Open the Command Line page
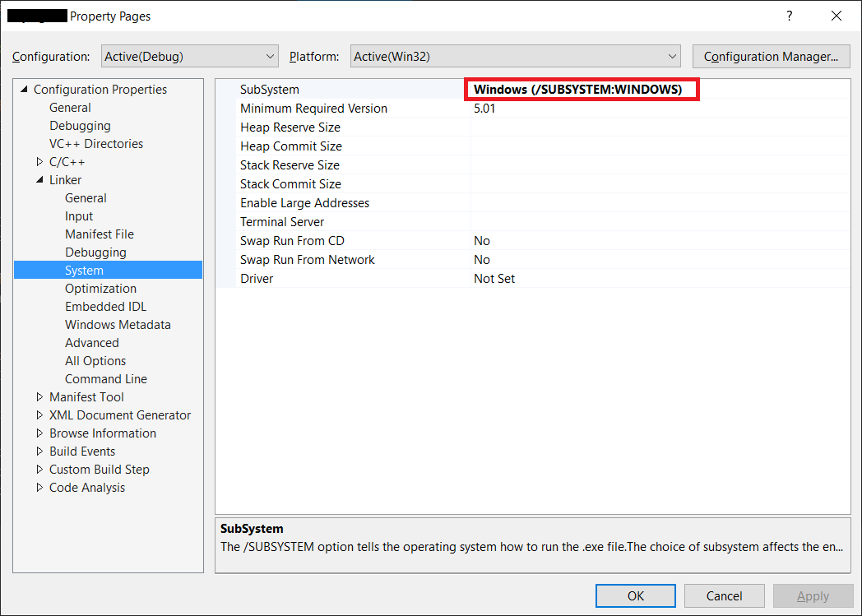 pos(105,378)
